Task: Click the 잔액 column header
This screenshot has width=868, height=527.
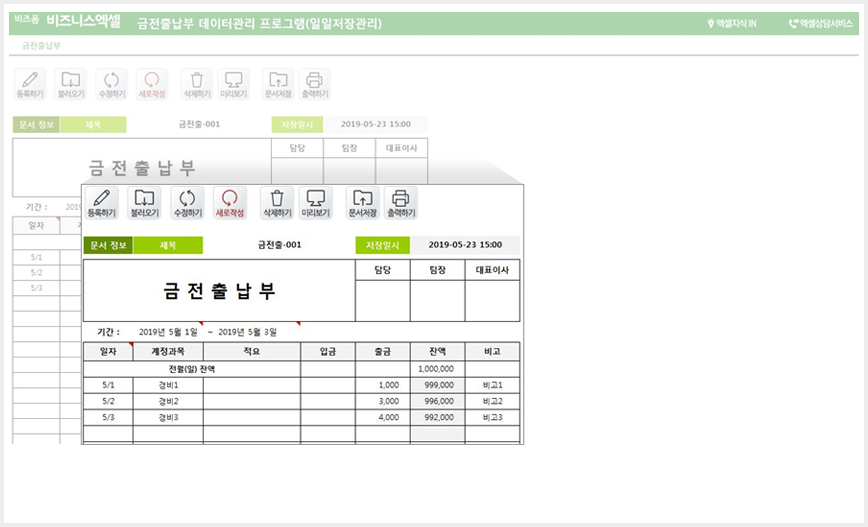Action: 437,352
